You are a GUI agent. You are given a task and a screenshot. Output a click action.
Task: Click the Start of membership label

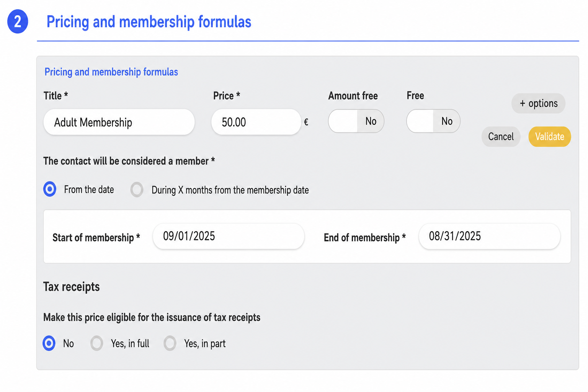[x=96, y=238]
